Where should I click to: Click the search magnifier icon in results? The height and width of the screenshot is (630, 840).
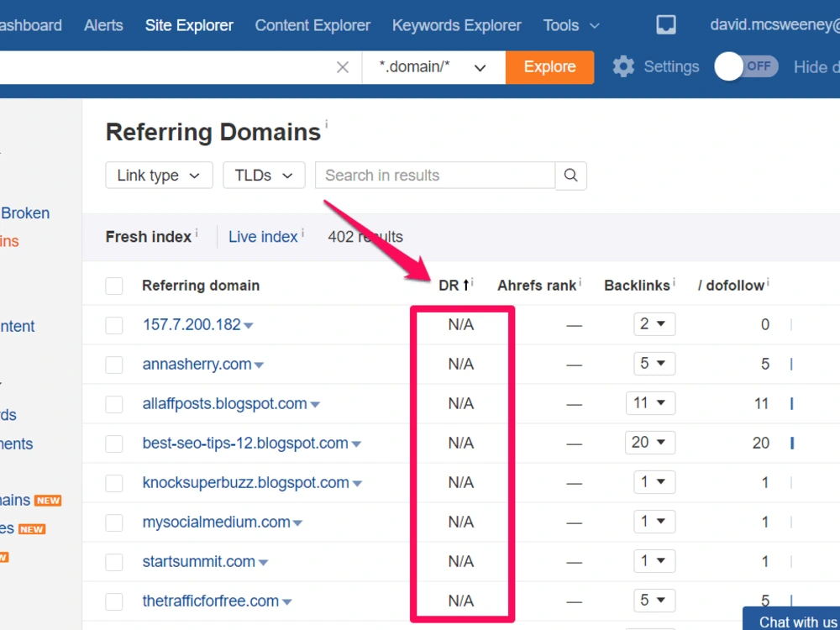coord(571,176)
